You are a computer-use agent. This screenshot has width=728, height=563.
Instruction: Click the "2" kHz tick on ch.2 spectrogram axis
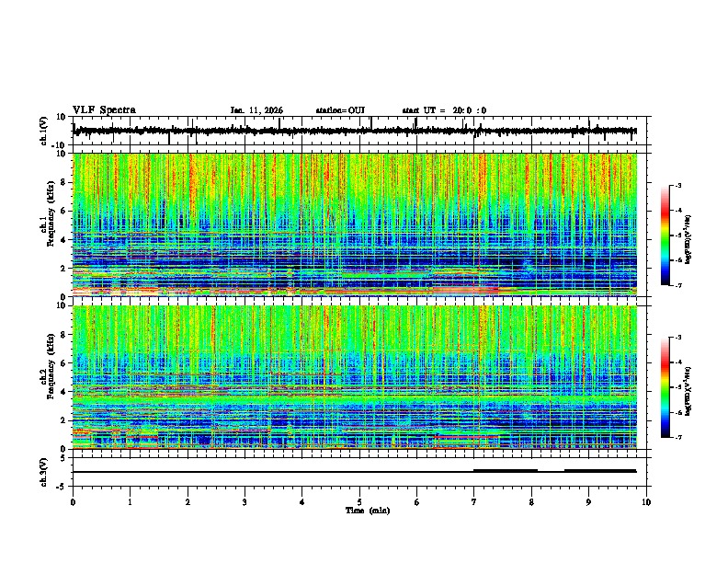click(x=63, y=420)
